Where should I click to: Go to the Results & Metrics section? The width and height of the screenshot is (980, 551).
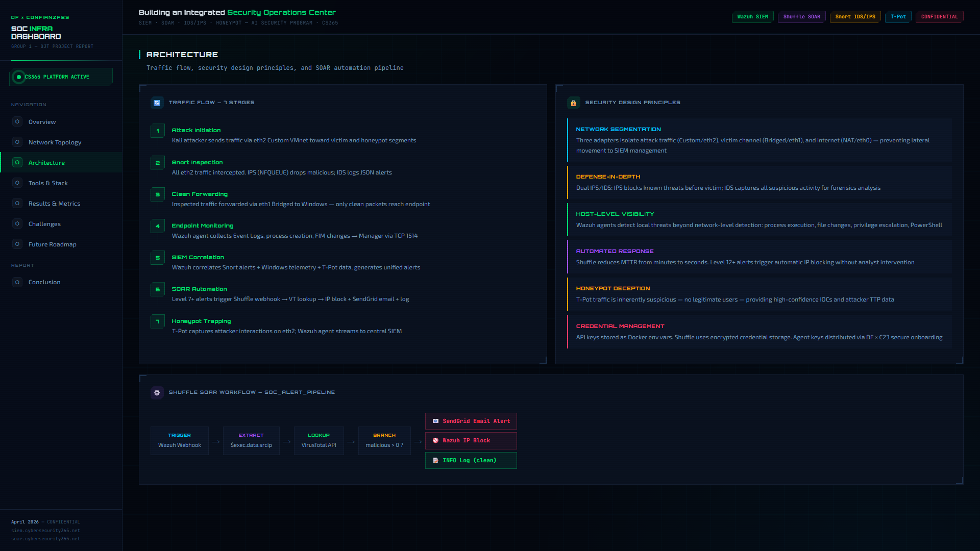click(54, 204)
